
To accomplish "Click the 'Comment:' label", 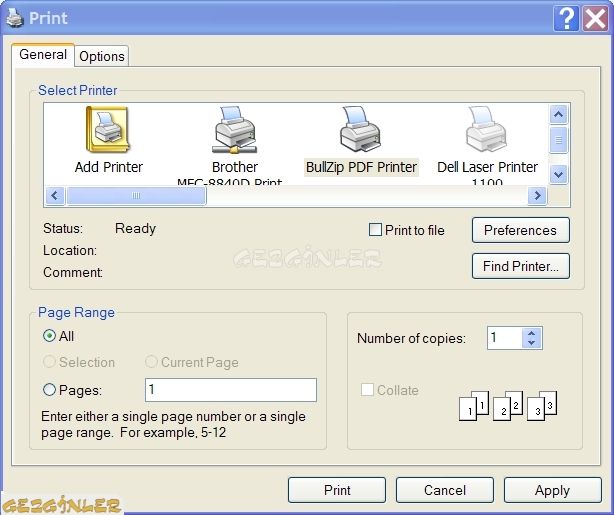I will click(73, 272).
